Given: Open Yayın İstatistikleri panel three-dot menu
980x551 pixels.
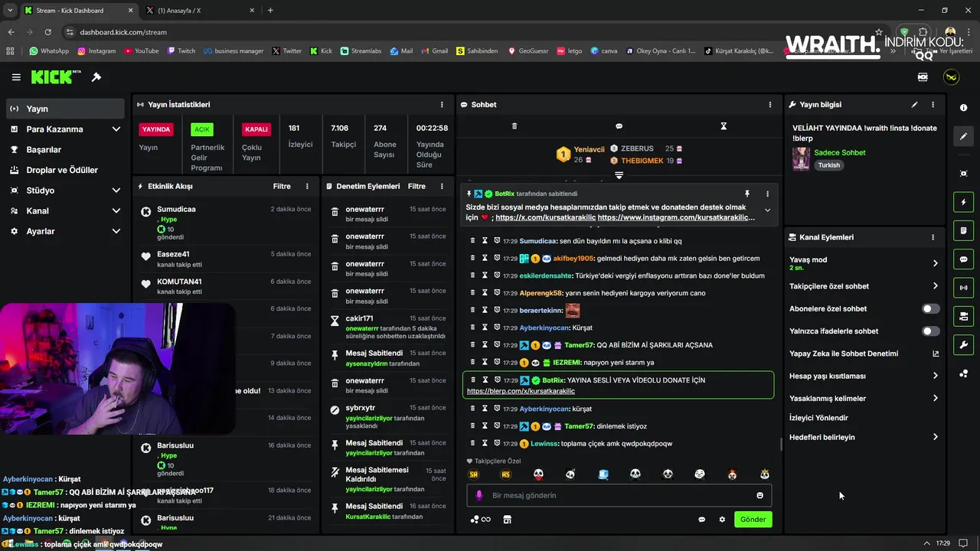Looking at the screenshot, I should (x=442, y=105).
